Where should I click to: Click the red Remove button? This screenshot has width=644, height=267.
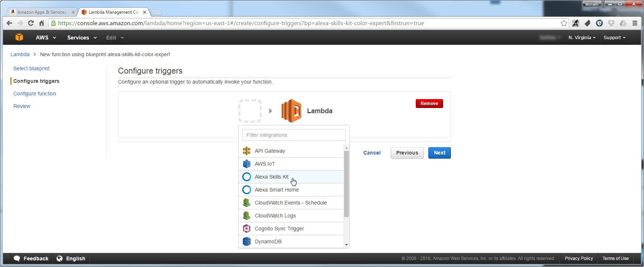(x=429, y=104)
